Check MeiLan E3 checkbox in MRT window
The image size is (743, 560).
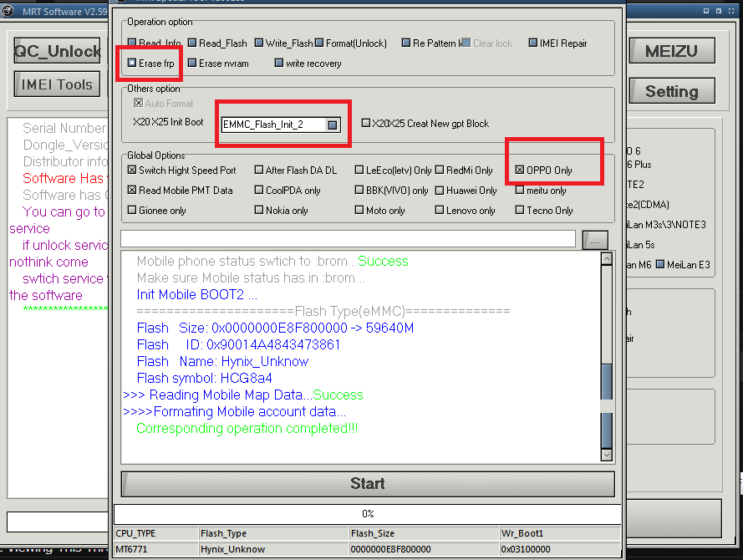[x=660, y=264]
